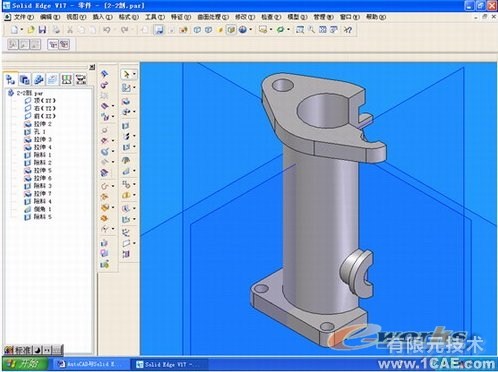Open the 曲面处理 menu
Viewport: 498px width, 372px height.
click(x=213, y=17)
